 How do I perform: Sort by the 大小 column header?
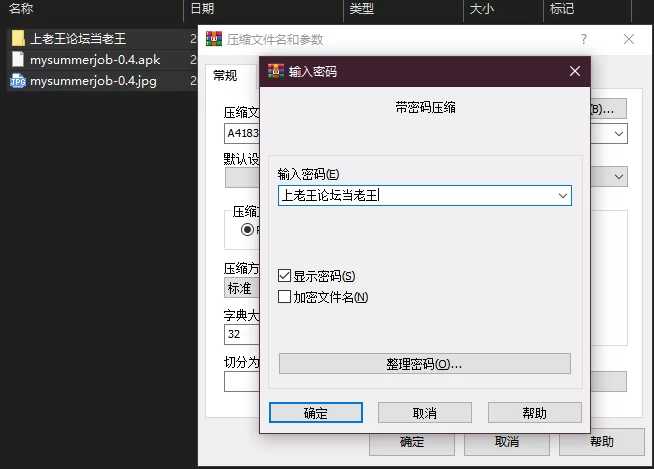click(x=482, y=8)
